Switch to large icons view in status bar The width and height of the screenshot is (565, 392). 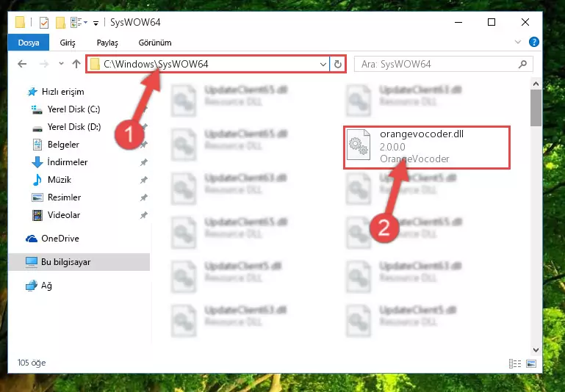click(x=531, y=363)
